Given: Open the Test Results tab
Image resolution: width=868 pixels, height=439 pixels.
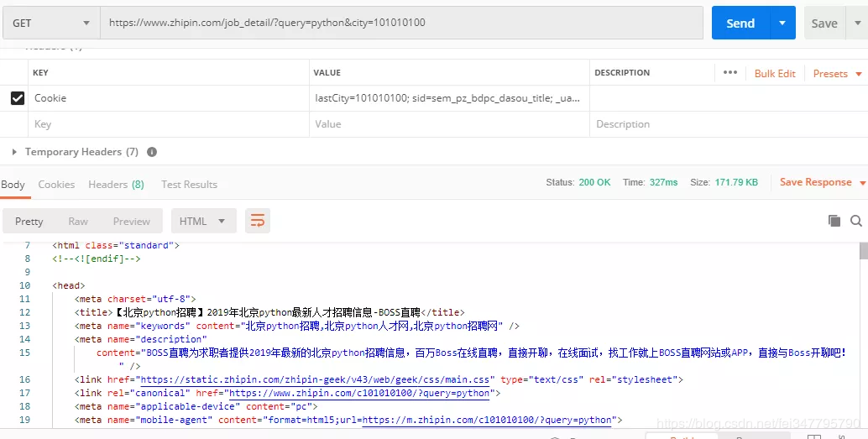Looking at the screenshot, I should click(190, 185).
